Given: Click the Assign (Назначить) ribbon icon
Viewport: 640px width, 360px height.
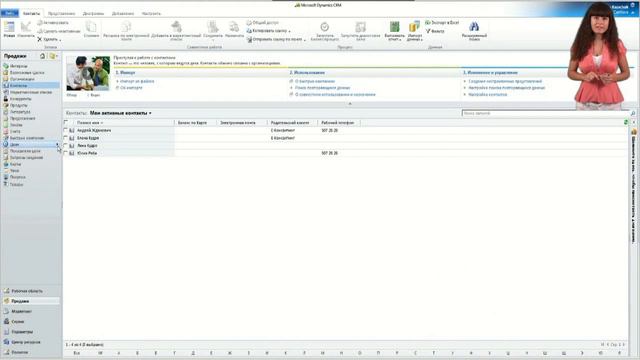Looking at the screenshot, I should coord(234,27).
